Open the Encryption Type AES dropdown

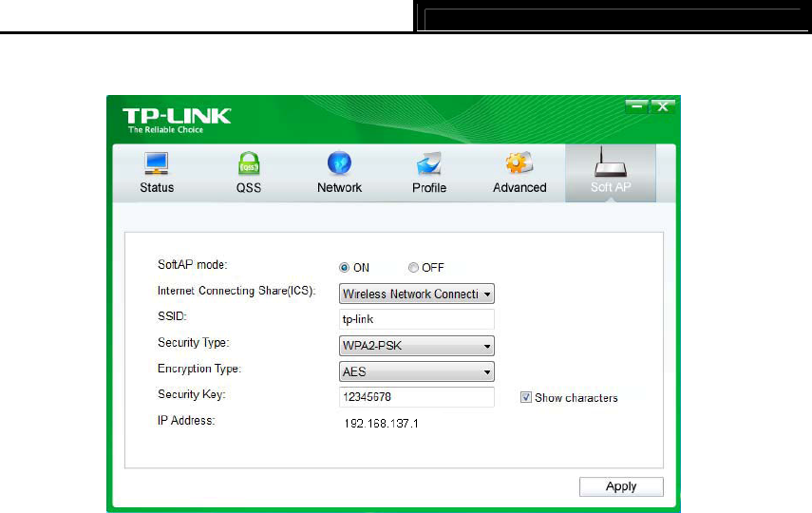pos(417,371)
